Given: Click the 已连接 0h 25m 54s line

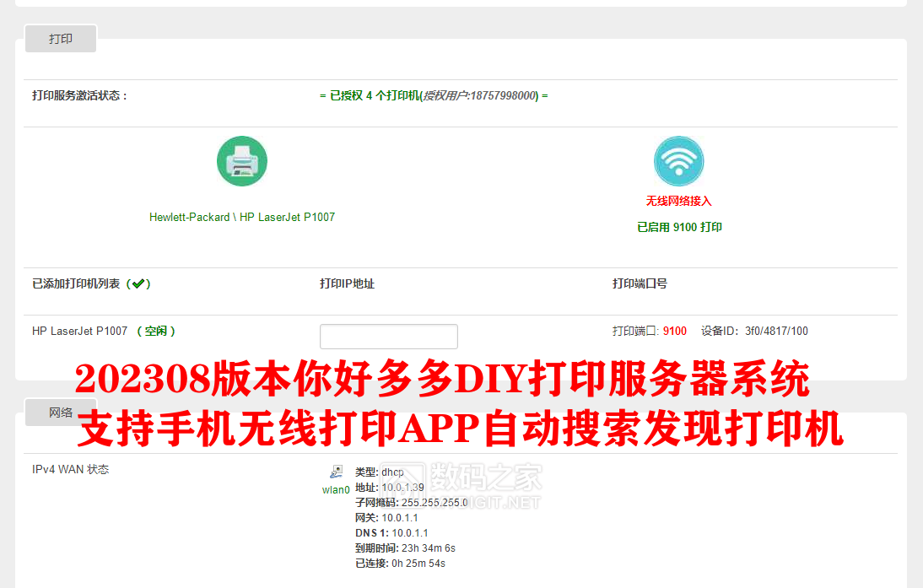Looking at the screenshot, I should tap(400, 564).
